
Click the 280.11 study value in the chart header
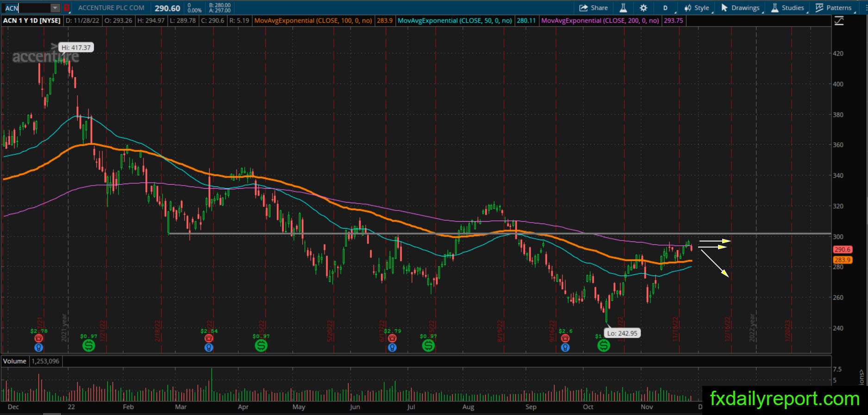pyautogui.click(x=526, y=21)
